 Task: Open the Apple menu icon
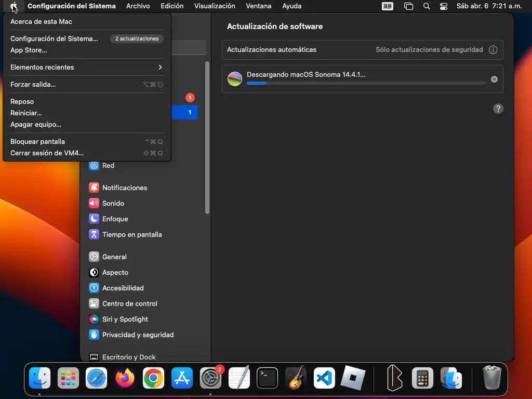click(14, 6)
